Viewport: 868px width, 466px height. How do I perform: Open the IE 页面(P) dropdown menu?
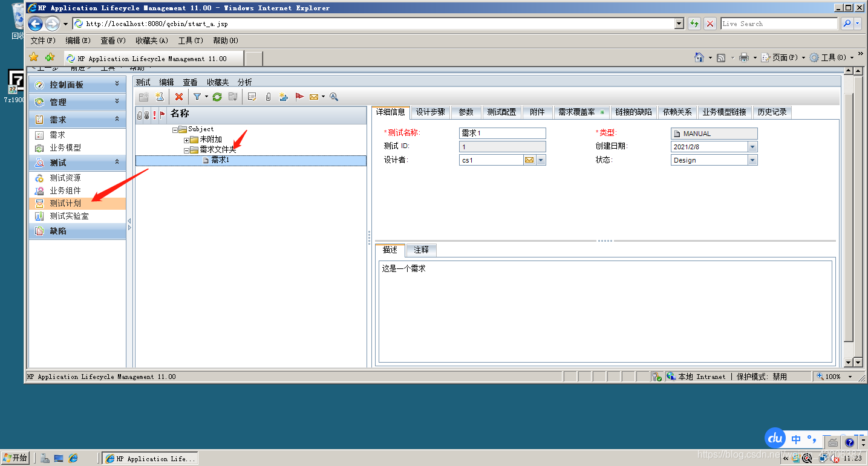point(783,57)
